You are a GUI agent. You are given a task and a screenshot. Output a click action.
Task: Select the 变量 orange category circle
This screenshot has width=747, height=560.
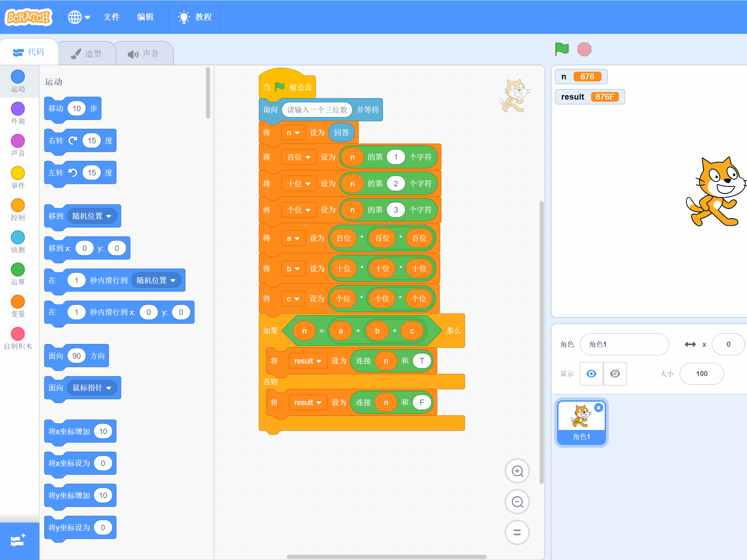click(18, 302)
